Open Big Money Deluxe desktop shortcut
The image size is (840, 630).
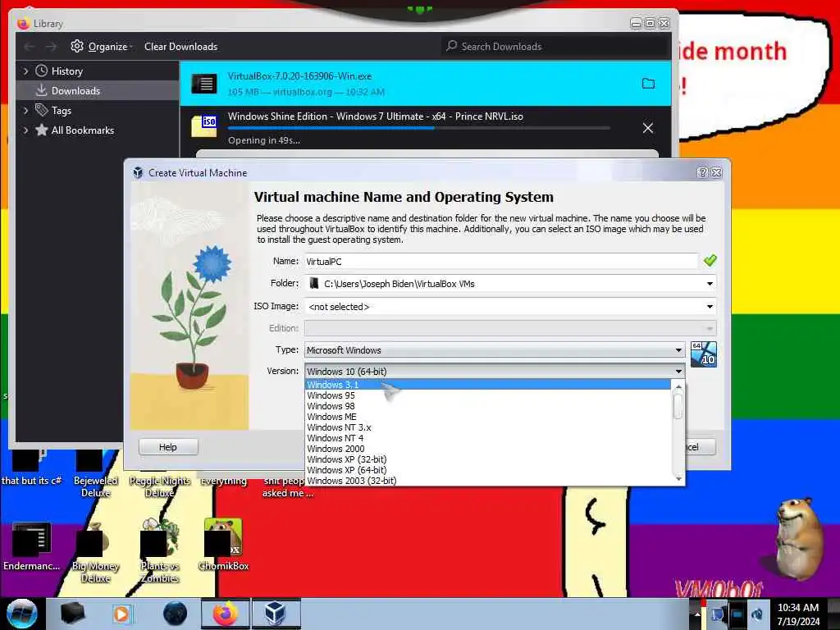95,552
